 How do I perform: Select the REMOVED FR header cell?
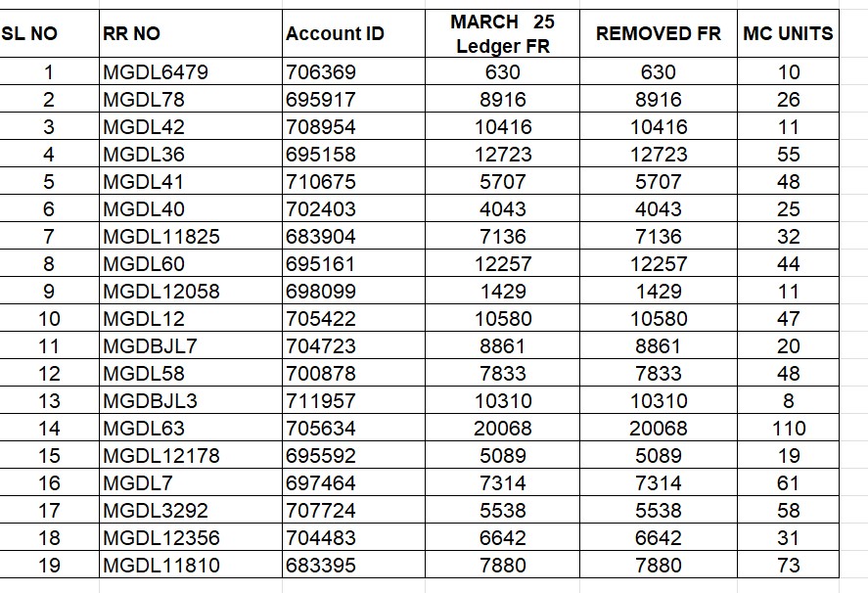tap(659, 33)
